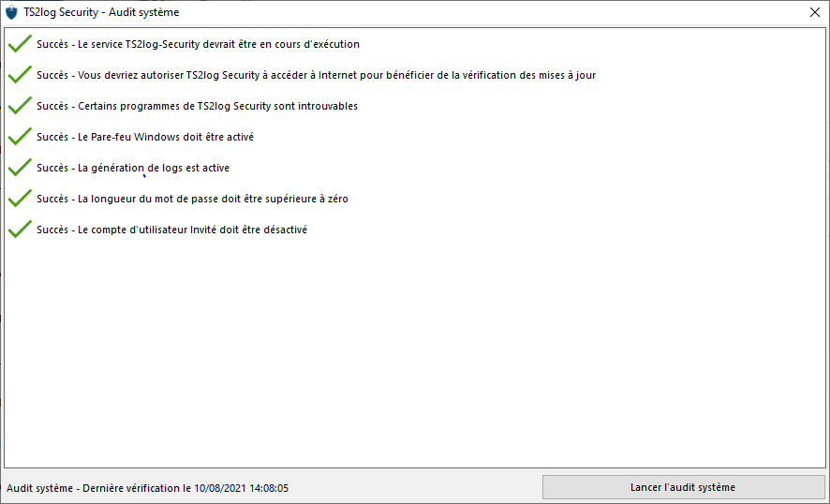Select the text La génération de logs est active

[x=133, y=168]
